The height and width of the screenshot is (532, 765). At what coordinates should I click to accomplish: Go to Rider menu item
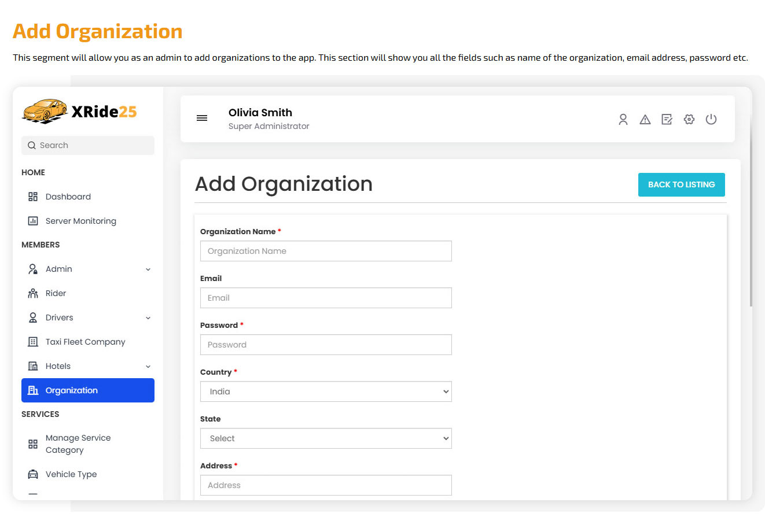[x=88, y=293]
